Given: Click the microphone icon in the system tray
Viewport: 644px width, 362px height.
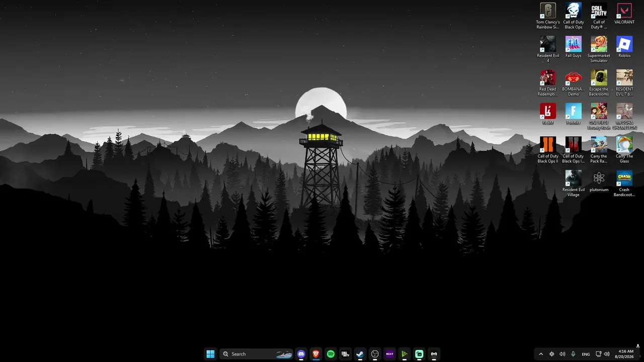Looking at the screenshot, I should point(573,354).
